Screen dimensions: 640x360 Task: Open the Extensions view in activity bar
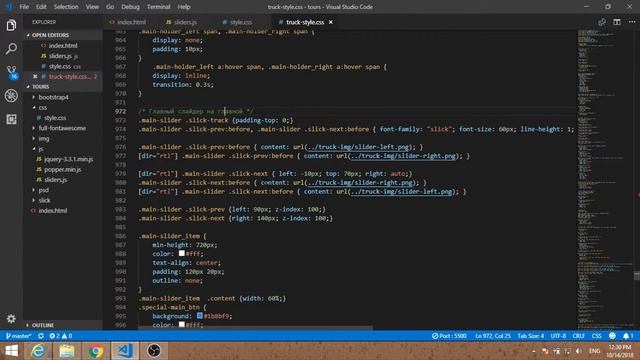click(x=11, y=119)
